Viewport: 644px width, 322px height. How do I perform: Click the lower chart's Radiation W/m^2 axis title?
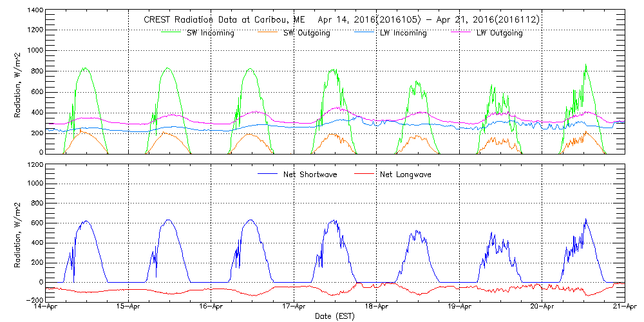click(17, 232)
